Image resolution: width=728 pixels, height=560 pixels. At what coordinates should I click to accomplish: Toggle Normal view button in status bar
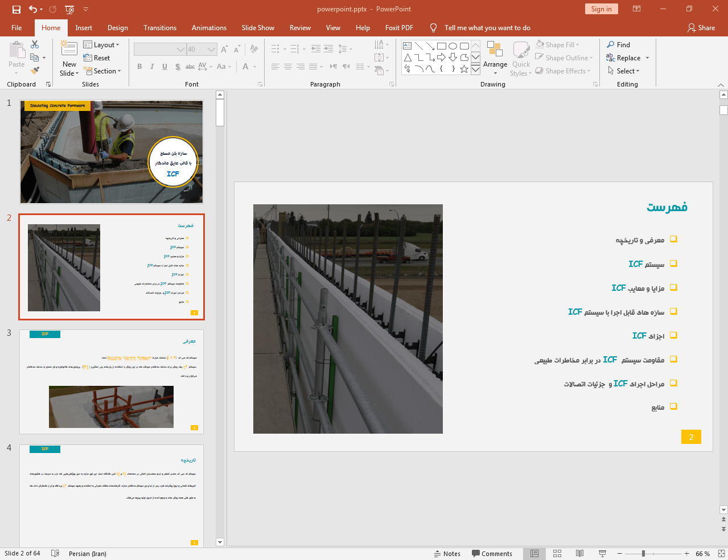pyautogui.click(x=534, y=554)
